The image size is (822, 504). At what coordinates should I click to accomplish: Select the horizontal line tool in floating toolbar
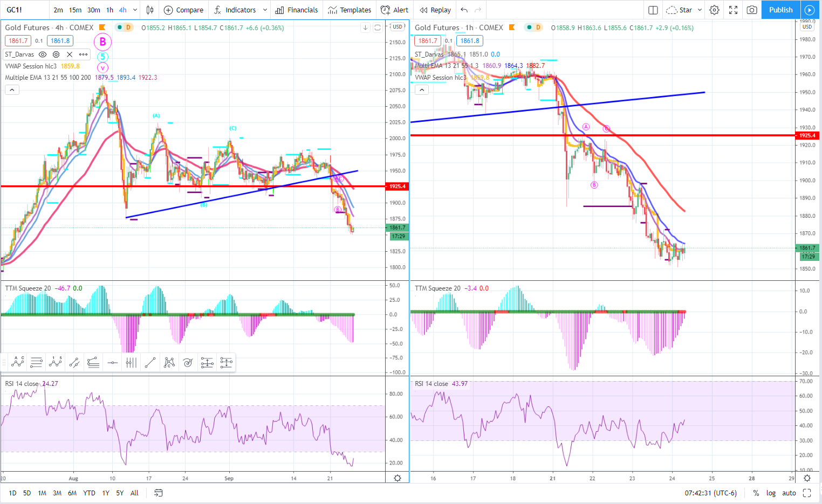(x=112, y=363)
